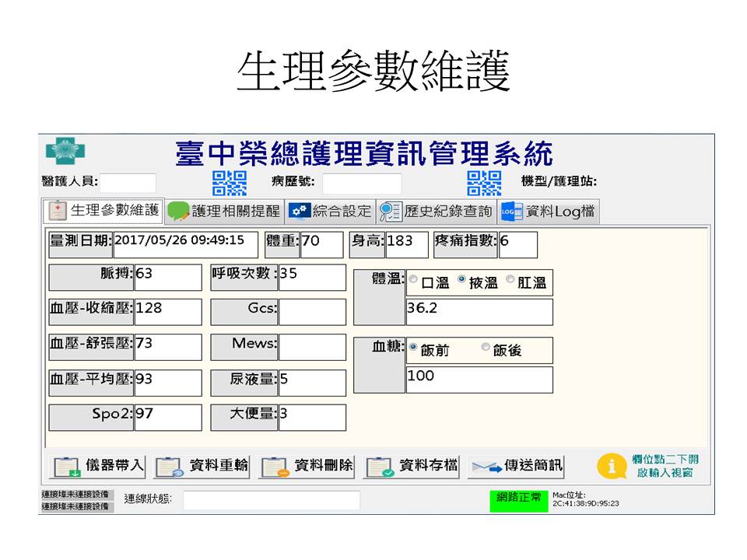This screenshot has width=747, height=560.
Task: Click the 大便量 field showing 3
Action: pyautogui.click(x=313, y=418)
